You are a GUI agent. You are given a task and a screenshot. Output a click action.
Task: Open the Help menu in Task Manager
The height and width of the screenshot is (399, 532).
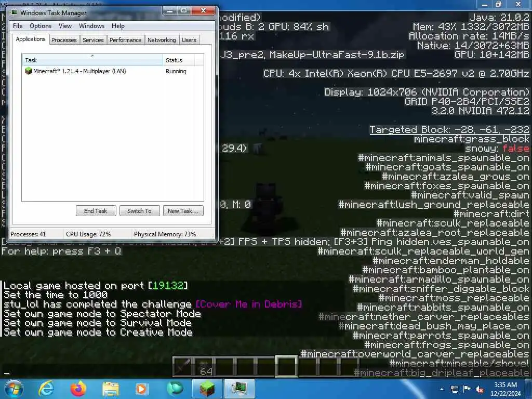118,26
